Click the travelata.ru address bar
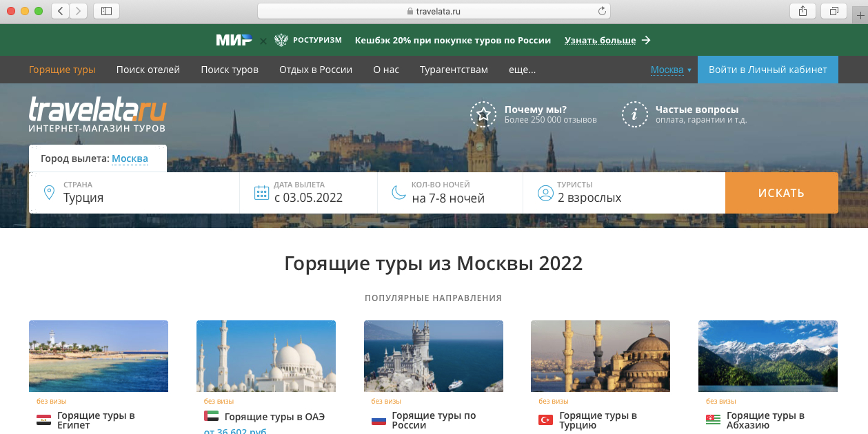 tap(433, 11)
